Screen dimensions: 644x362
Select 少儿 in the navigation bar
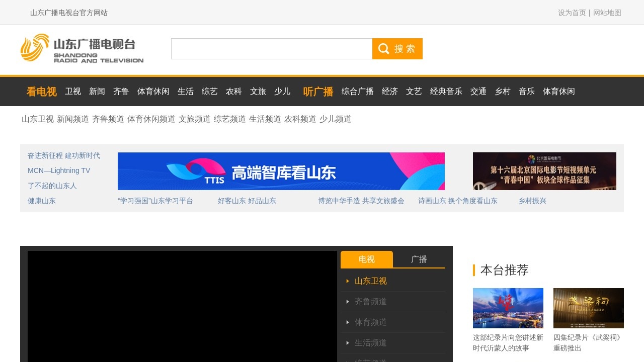[282, 92]
